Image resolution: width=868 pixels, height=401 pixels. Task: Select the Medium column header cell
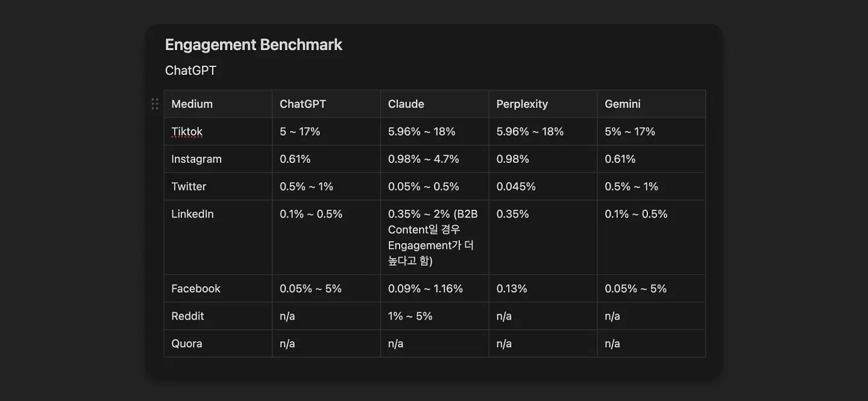tap(218, 104)
